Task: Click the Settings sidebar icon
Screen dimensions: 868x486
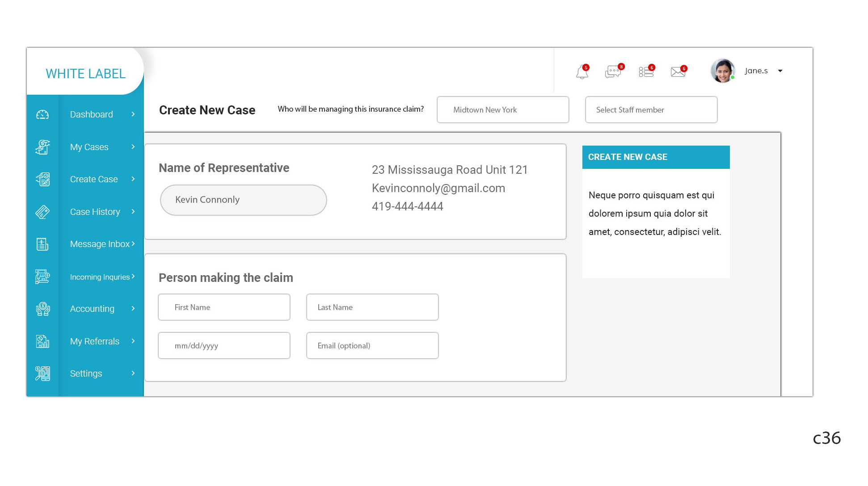Action: 42,373
